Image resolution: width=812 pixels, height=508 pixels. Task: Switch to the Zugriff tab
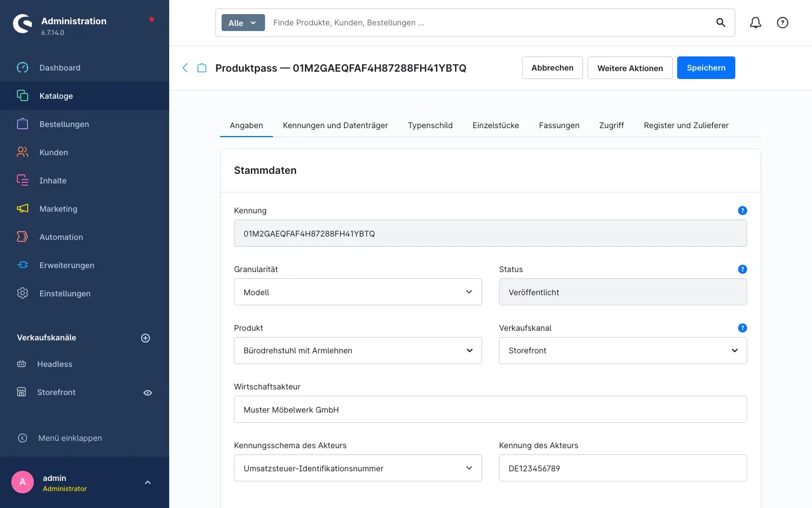point(611,125)
